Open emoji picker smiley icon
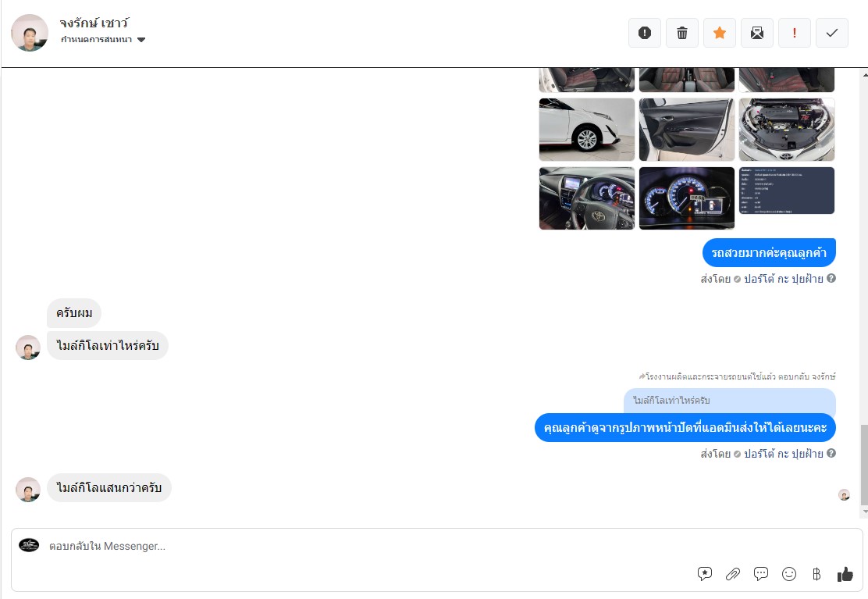The height and width of the screenshot is (599, 868). click(789, 574)
